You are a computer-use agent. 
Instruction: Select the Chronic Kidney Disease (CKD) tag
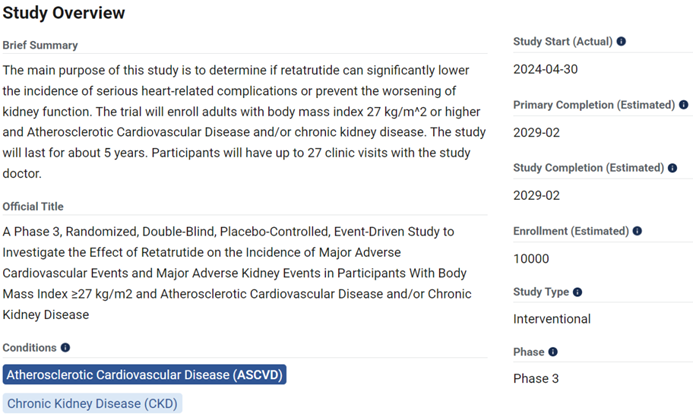(x=91, y=403)
